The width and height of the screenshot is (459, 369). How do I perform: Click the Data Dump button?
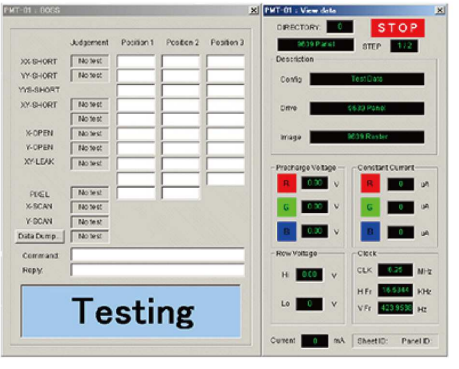point(40,236)
